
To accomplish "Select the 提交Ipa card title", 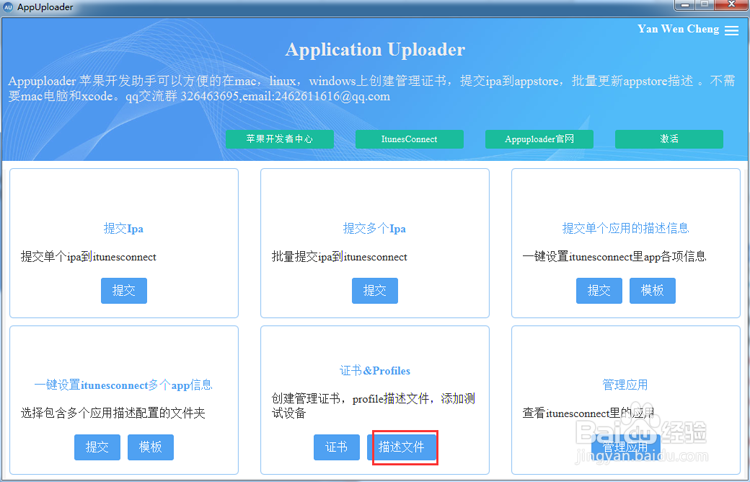I will (123, 229).
